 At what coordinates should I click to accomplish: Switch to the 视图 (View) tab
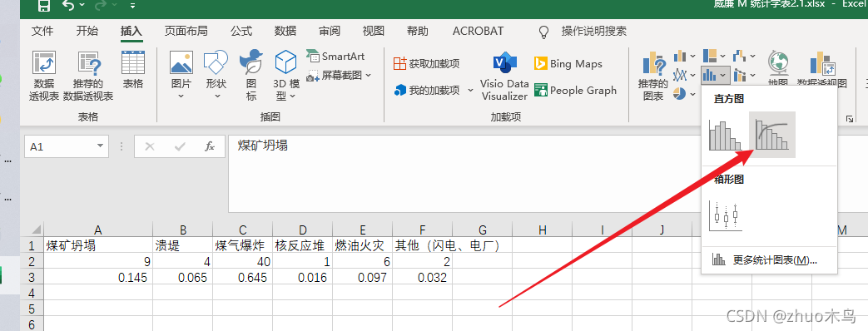tap(373, 32)
